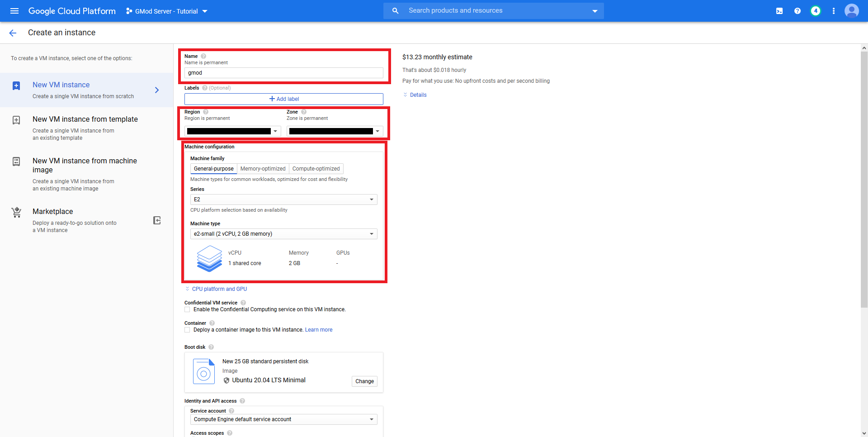Image resolution: width=868 pixels, height=437 pixels.
Task: Click the help icon next to Zone
Action: coord(304,112)
